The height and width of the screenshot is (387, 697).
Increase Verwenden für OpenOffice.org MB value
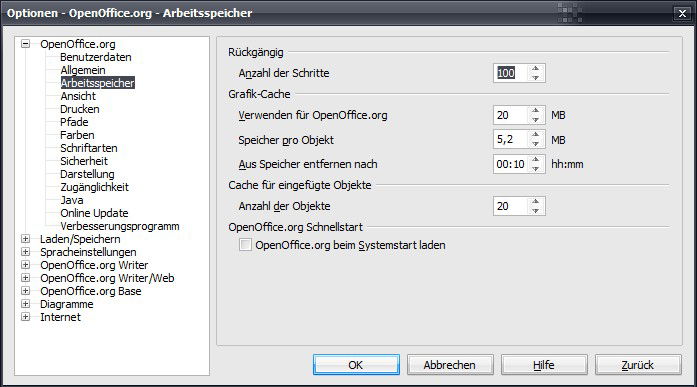pyautogui.click(x=536, y=111)
